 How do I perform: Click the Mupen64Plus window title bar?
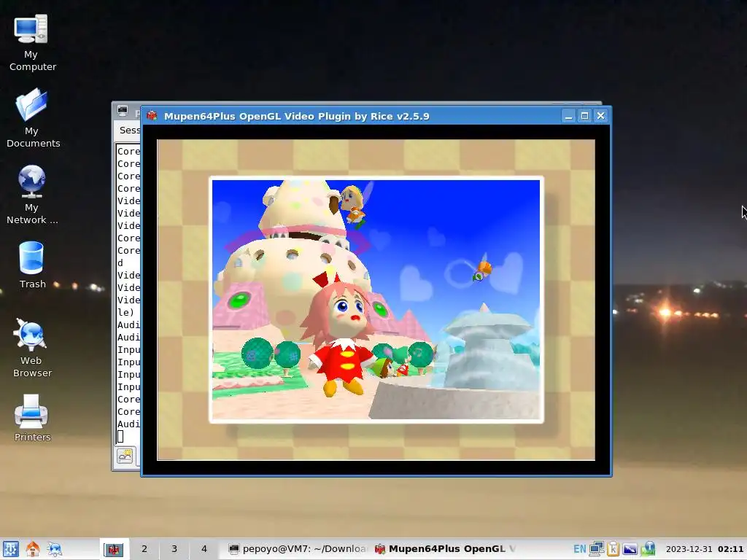pyautogui.click(x=352, y=116)
